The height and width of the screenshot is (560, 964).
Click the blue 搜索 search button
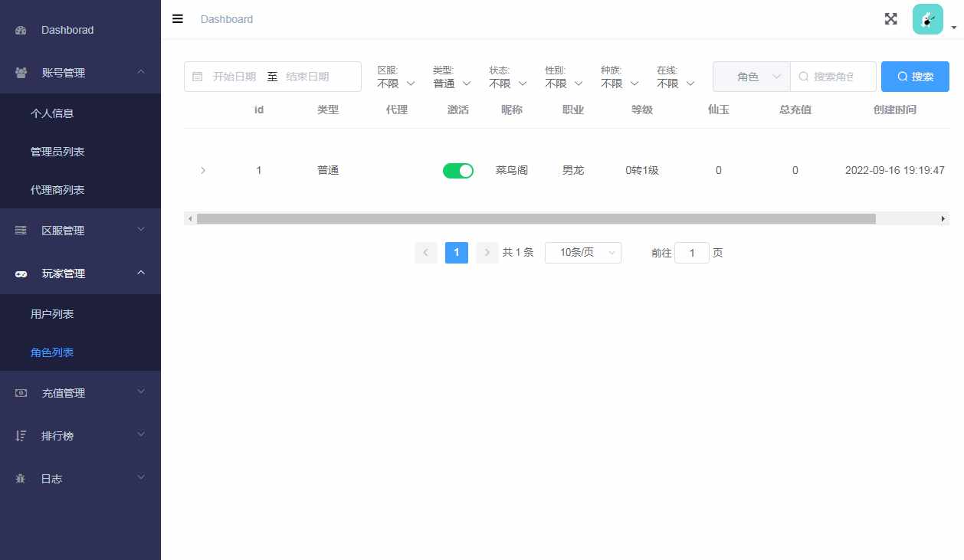(x=915, y=76)
